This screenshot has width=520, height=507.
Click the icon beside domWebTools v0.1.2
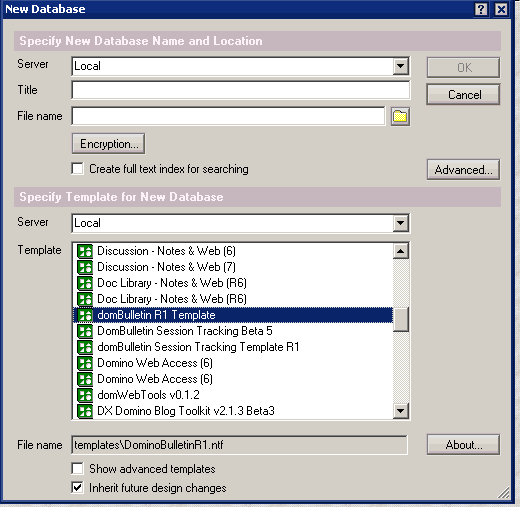[85, 395]
